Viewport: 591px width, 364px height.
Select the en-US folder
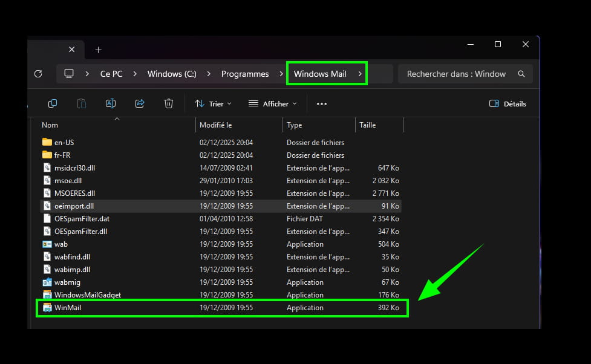(64, 143)
